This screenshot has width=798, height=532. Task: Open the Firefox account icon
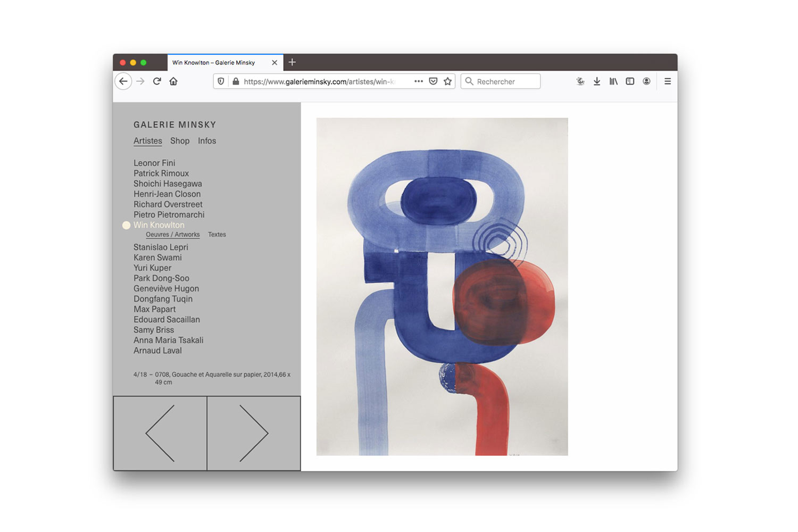646,81
